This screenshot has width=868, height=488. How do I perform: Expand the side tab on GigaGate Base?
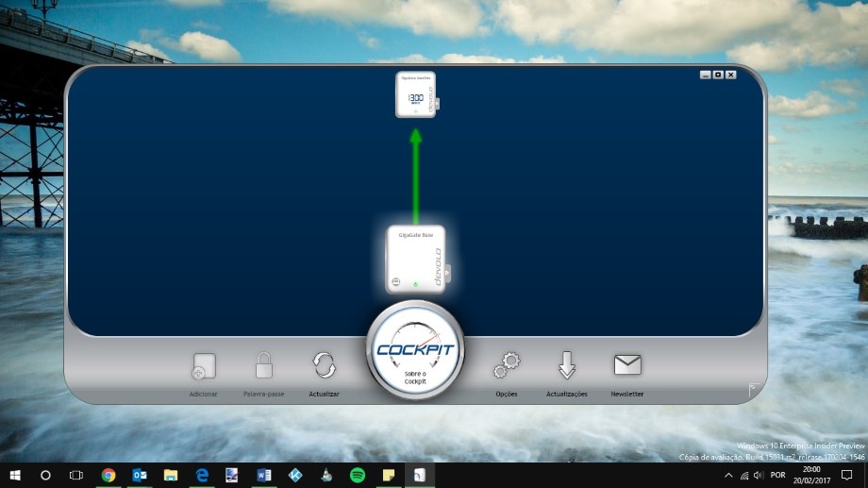449,273
